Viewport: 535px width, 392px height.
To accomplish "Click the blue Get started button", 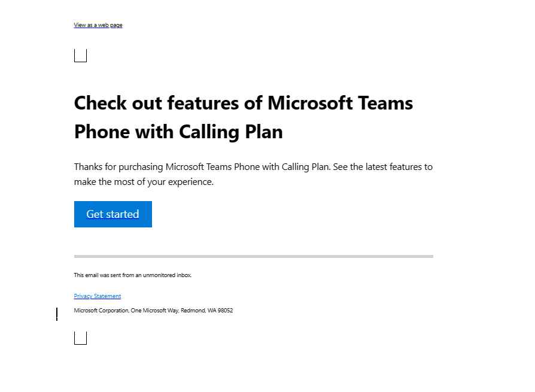I will click(x=113, y=214).
